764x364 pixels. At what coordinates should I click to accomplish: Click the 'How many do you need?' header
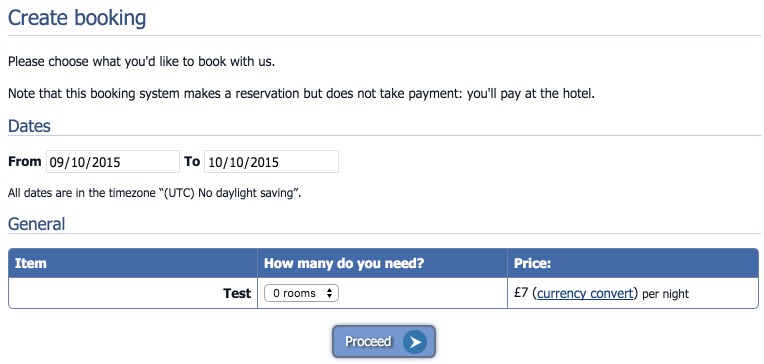tap(344, 263)
